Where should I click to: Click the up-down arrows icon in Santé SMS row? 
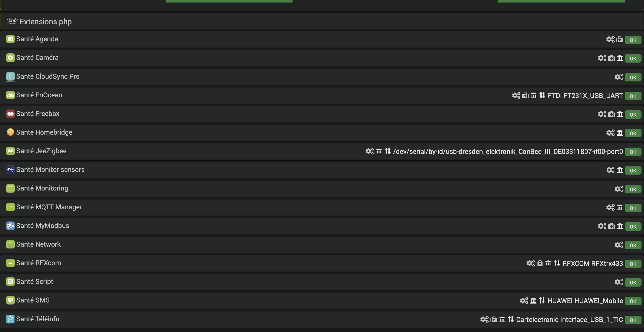click(x=542, y=300)
